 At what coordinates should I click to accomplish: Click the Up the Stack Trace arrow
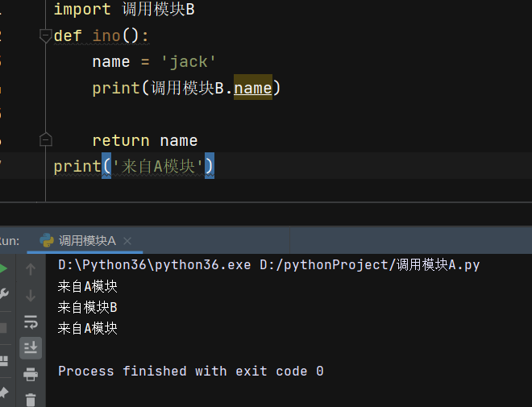click(31, 269)
